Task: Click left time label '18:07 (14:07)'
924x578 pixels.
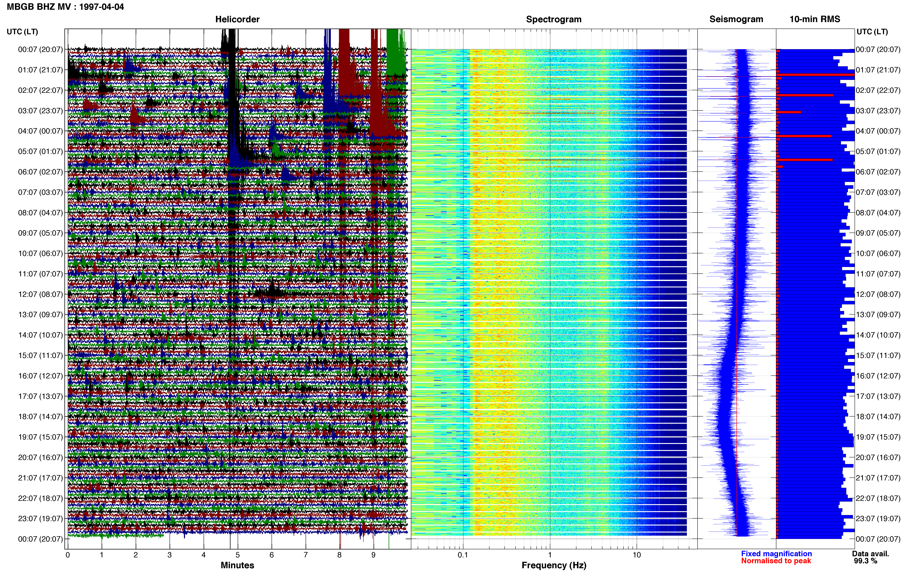Action: coord(41,417)
